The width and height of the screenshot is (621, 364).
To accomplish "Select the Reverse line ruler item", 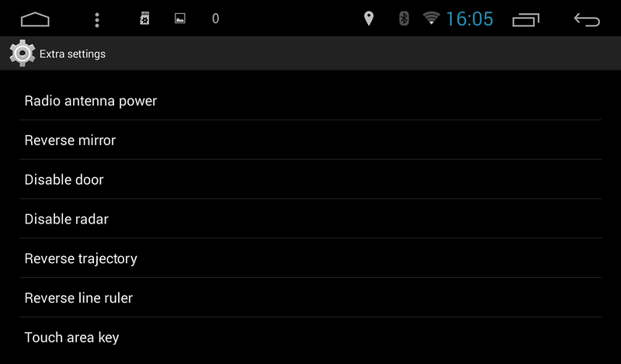I will [310, 297].
